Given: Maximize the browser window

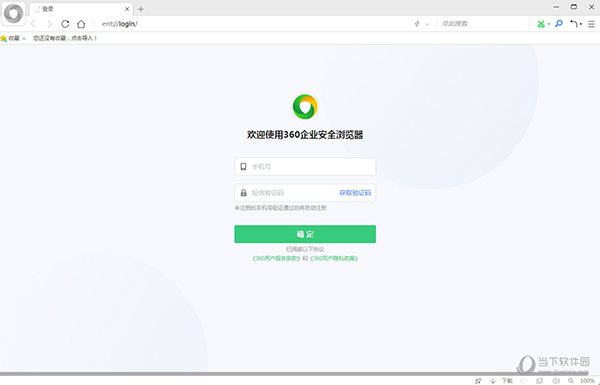Looking at the screenshot, I should [574, 7].
